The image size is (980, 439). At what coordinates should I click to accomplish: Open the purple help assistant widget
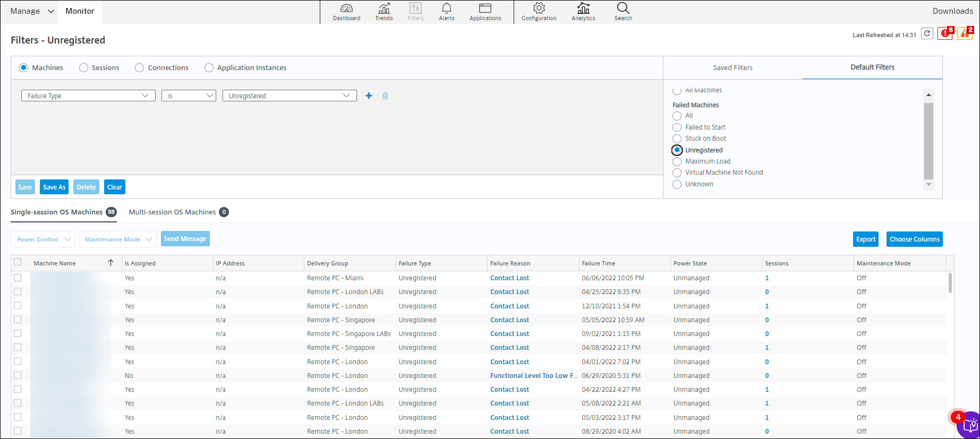(x=969, y=425)
